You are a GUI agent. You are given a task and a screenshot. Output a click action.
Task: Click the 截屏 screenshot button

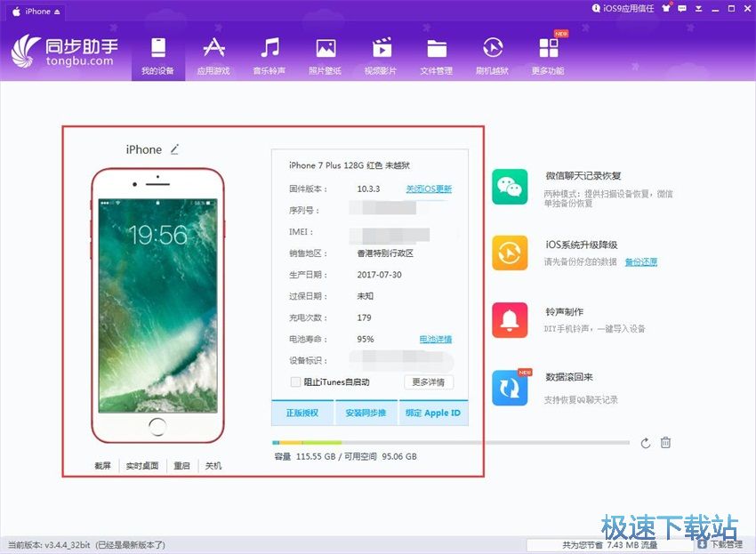point(102,466)
